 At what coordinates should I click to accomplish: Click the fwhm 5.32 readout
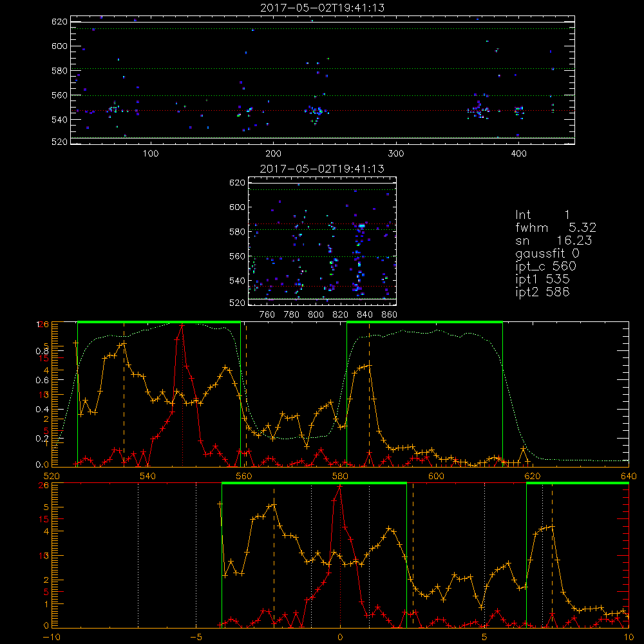pos(556,227)
